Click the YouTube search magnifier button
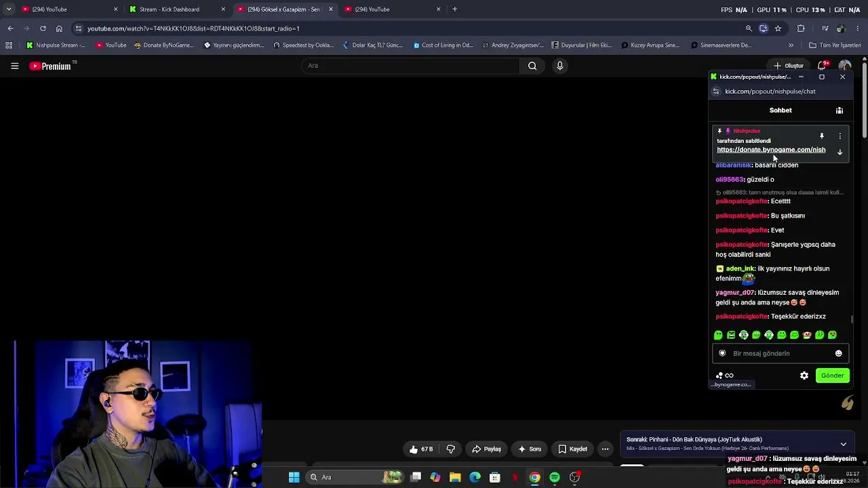The image size is (868, 488). [x=532, y=66]
